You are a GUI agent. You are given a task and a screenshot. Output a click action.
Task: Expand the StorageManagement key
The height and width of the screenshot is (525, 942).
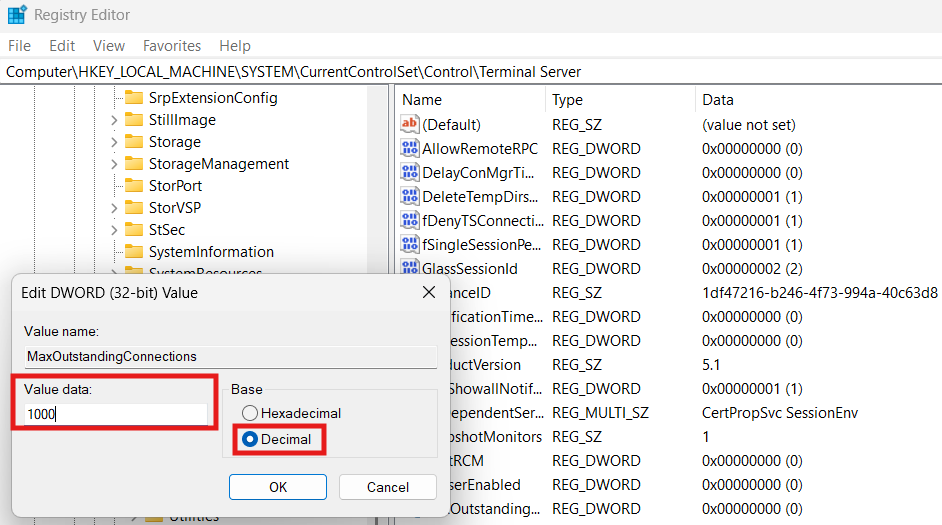[113, 164]
